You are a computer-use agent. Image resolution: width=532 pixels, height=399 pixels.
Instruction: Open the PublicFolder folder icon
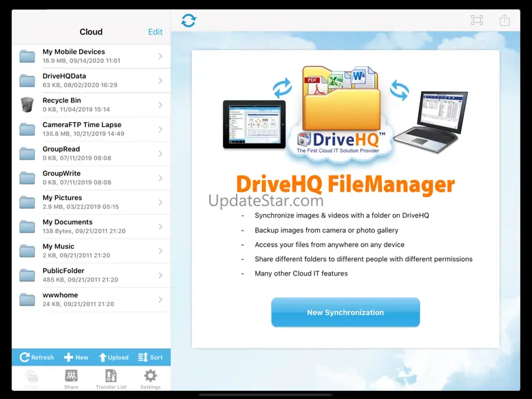tap(27, 276)
